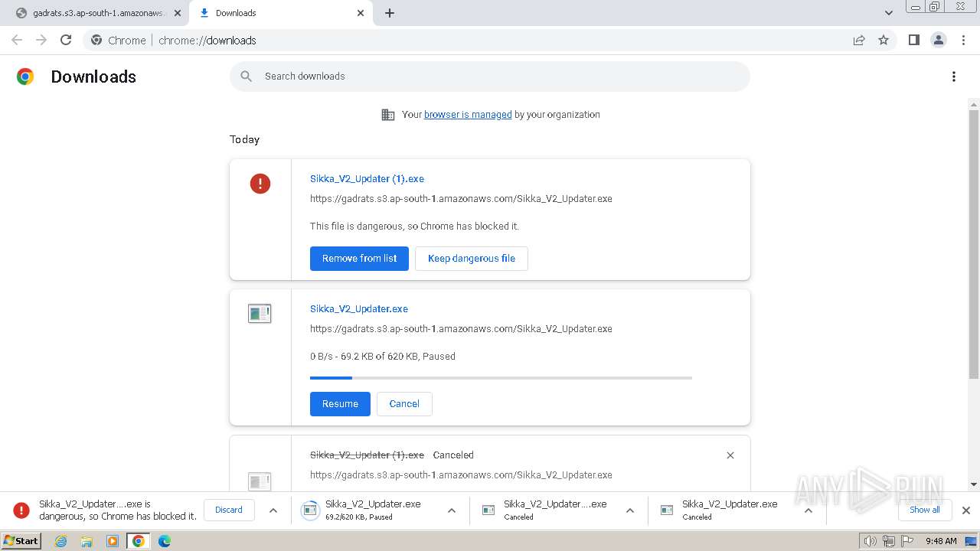Click the warning icon in download shelf

[21, 510]
